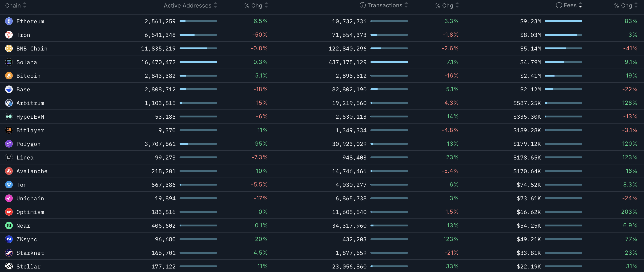This screenshot has width=644, height=272.
Task: Open the Arbitrum chain name link
Action: coord(30,103)
